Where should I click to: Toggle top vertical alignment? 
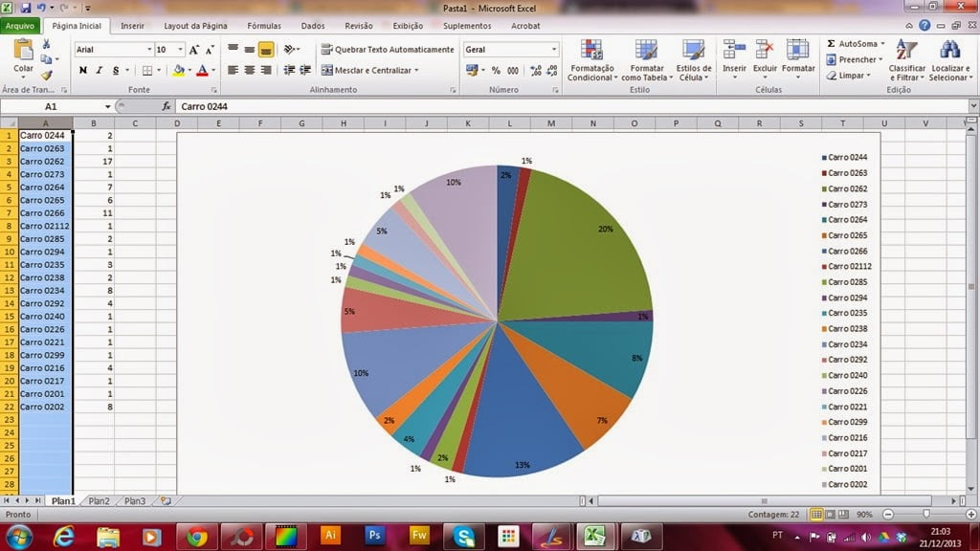pyautogui.click(x=233, y=49)
